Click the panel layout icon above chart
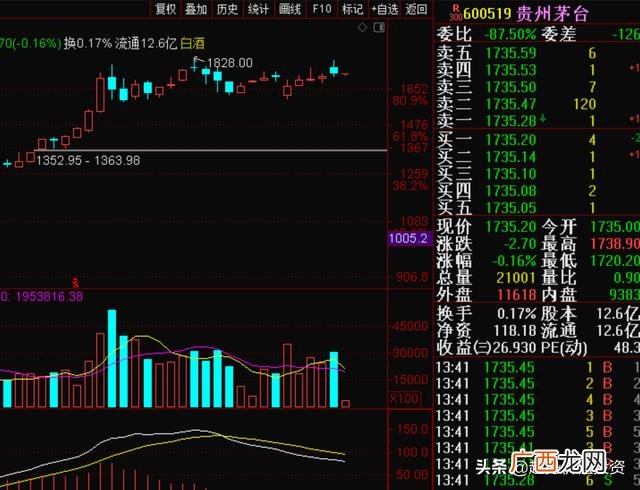Image resolution: width=640 pixels, height=490 pixels. (x=379, y=27)
